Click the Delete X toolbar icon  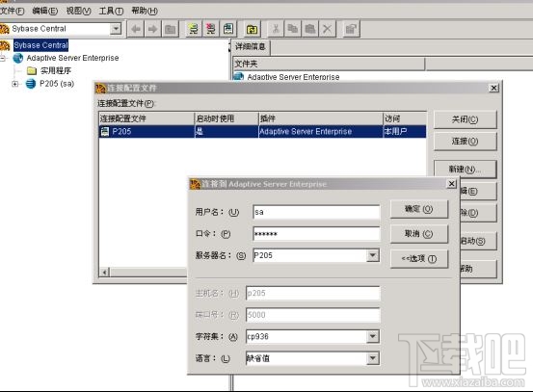327,29
